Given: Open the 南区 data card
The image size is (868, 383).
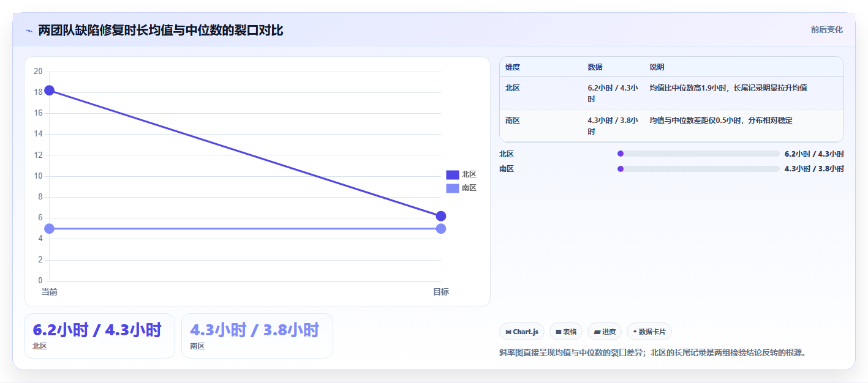Looking at the screenshot, I should pos(257,336).
